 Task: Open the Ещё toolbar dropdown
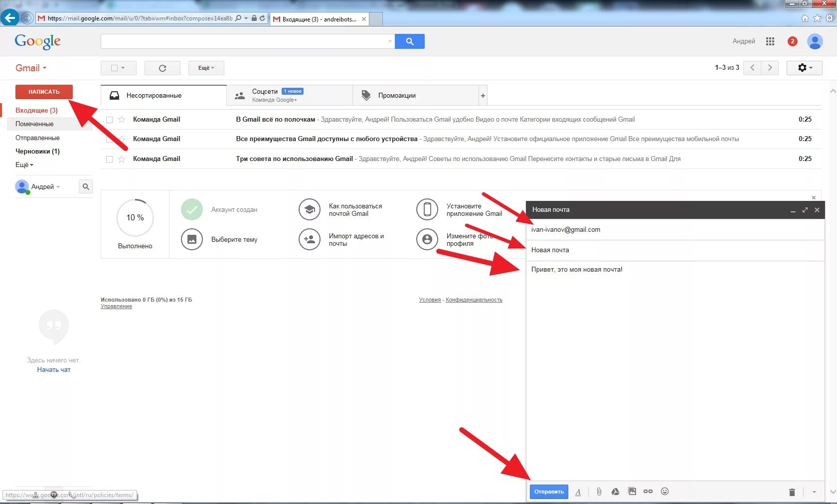tap(206, 68)
